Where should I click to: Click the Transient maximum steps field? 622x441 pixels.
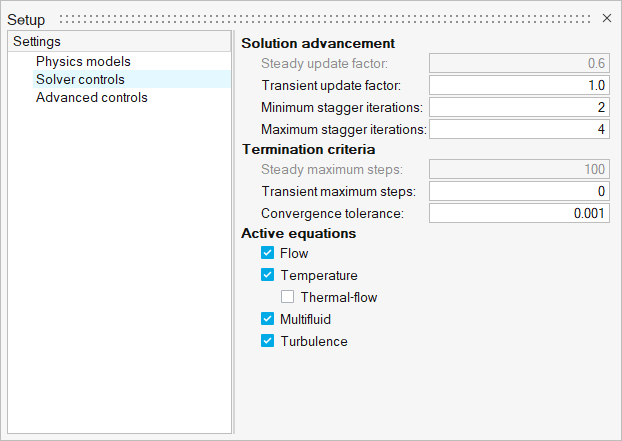519,191
